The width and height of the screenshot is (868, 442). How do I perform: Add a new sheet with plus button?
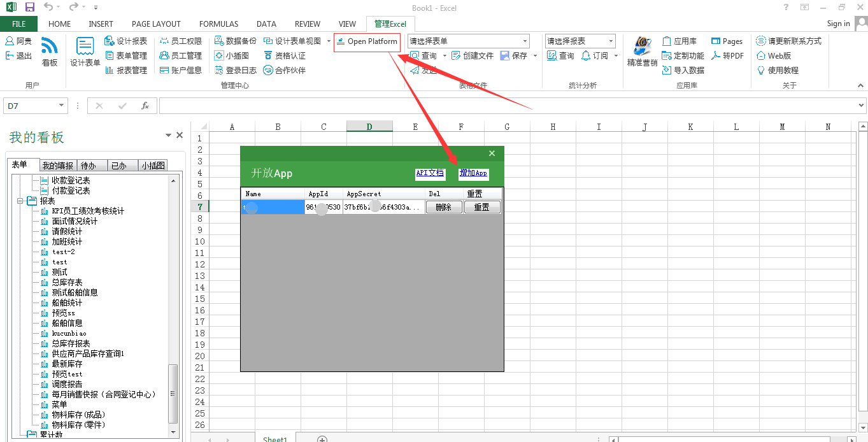tap(322, 439)
